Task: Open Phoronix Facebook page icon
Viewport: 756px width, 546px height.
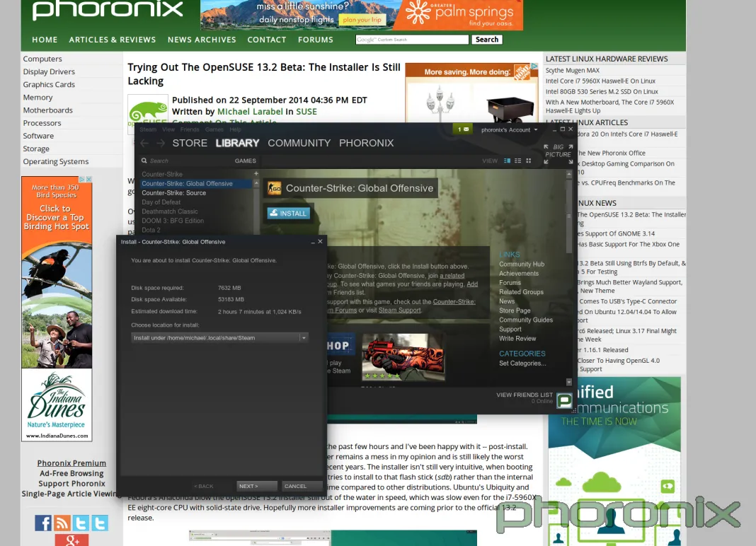Action: [43, 523]
